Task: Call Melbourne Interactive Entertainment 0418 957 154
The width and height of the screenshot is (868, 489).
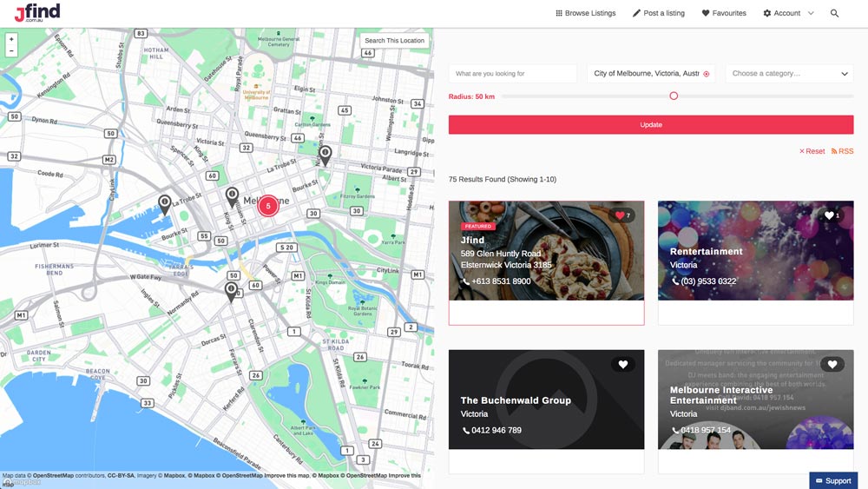Action: point(700,430)
